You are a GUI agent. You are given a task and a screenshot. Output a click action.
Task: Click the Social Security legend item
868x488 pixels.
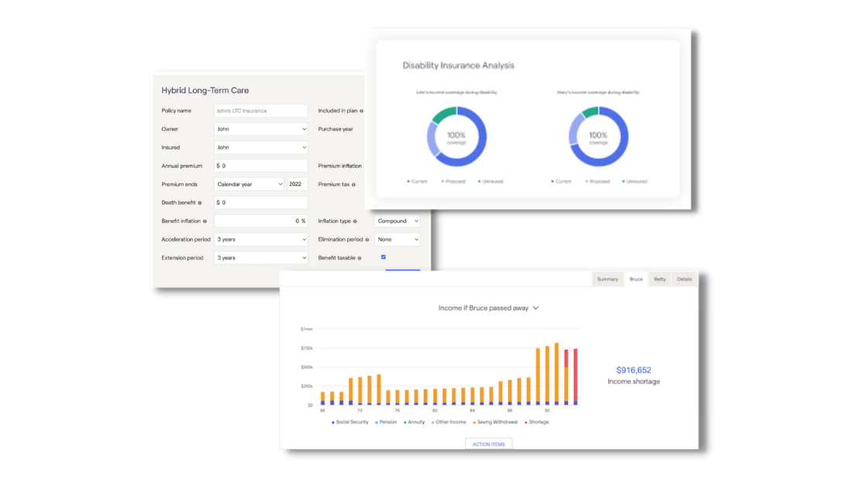pyautogui.click(x=350, y=422)
